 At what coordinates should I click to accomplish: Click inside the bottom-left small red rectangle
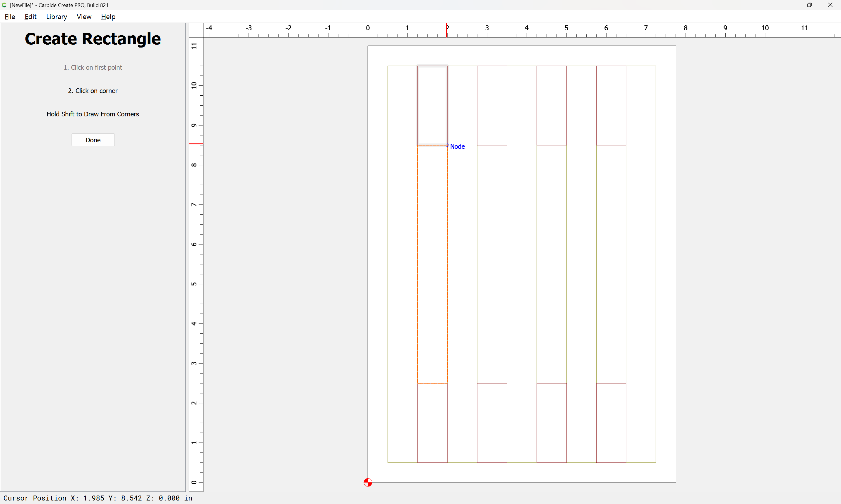point(432,423)
